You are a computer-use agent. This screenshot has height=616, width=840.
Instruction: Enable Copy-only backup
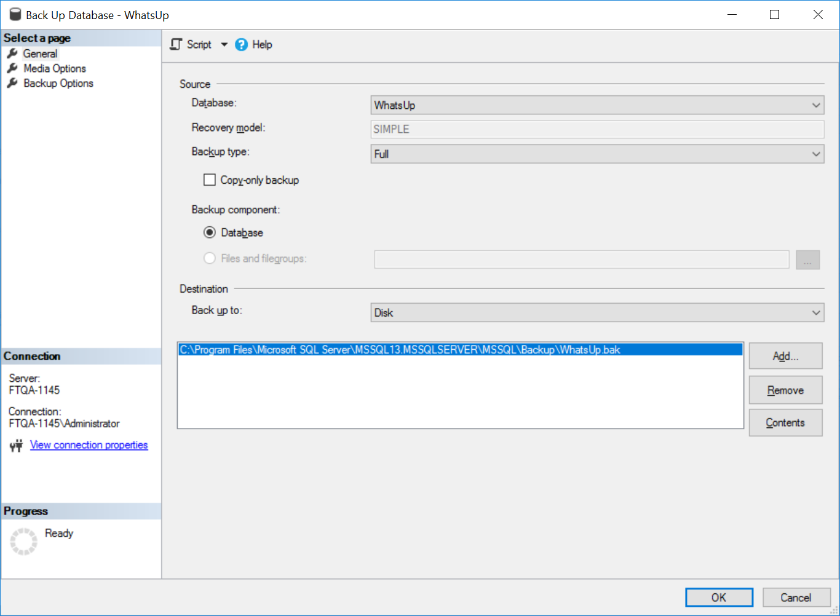(210, 180)
